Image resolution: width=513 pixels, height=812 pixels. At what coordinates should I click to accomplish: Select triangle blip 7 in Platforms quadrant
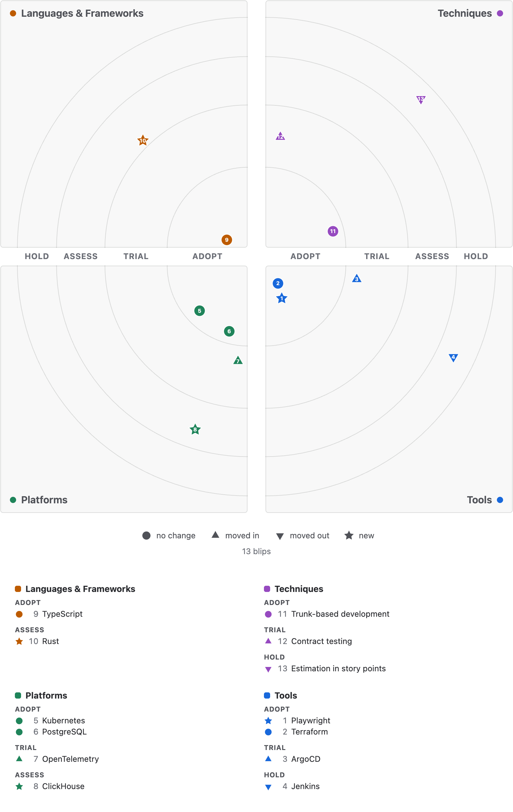point(238,360)
